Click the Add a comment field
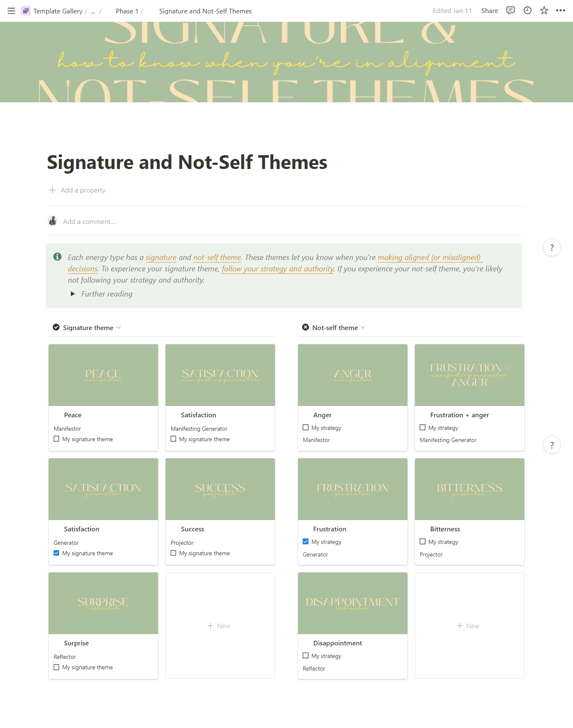This screenshot has height=728, width=573. (89, 222)
